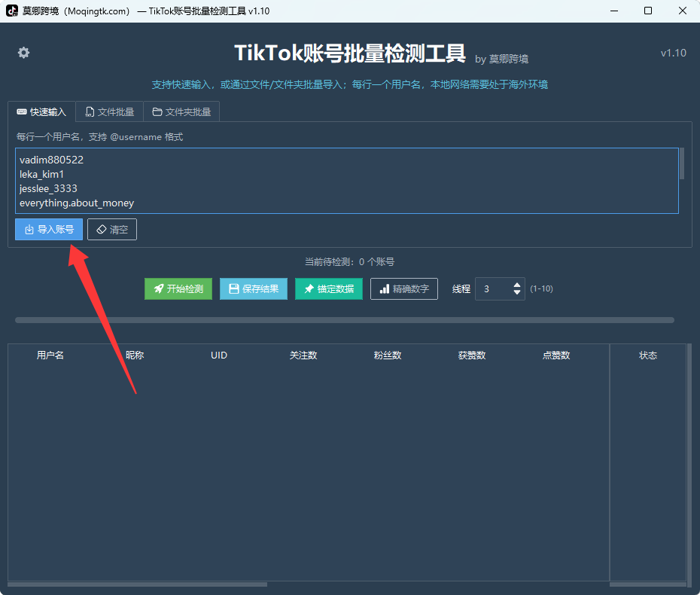Select the leka_kim1 line
700x595 pixels.
pyautogui.click(x=41, y=174)
